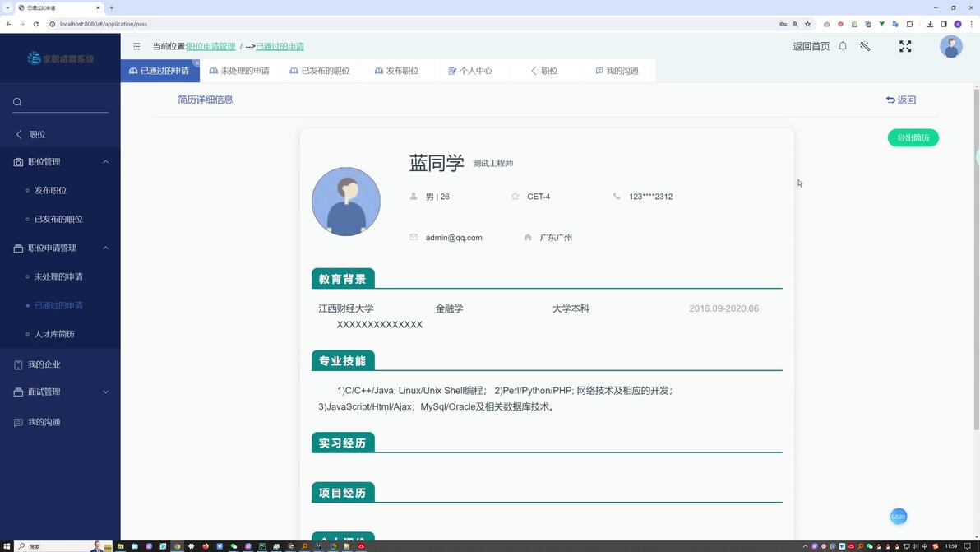This screenshot has height=552, width=980.
Task: Open 返回首页 link in header
Action: tap(811, 46)
